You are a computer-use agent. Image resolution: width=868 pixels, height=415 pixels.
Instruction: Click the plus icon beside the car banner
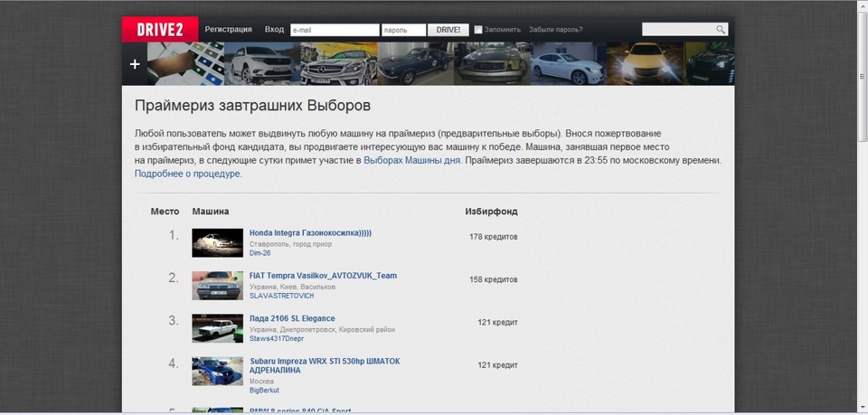[135, 64]
